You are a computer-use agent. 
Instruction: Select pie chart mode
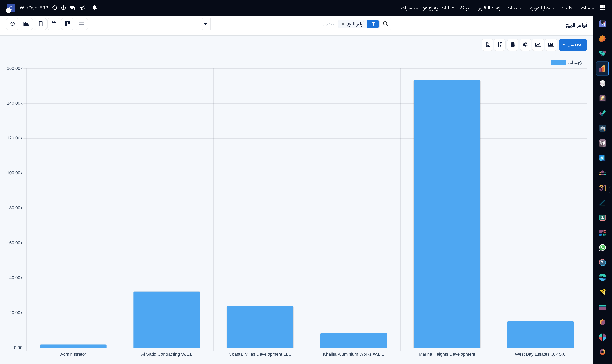pos(525,45)
